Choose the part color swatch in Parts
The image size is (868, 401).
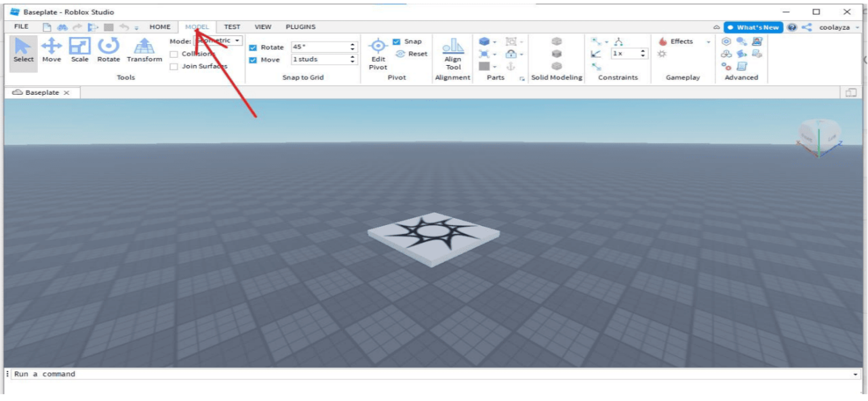click(x=484, y=66)
